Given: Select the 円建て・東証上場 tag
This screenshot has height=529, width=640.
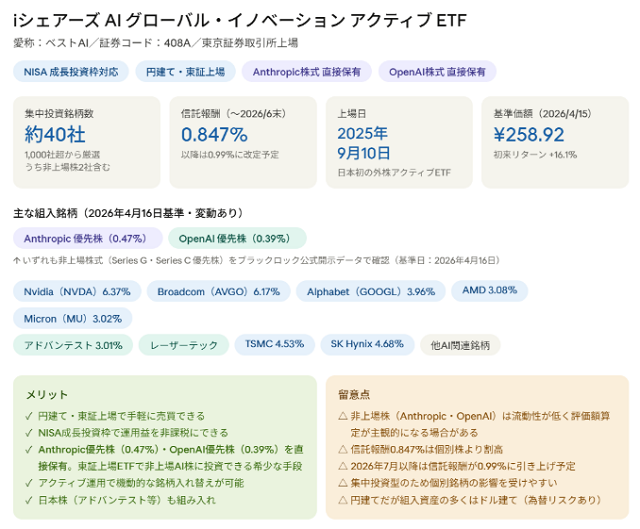Looking at the screenshot, I should tap(185, 72).
